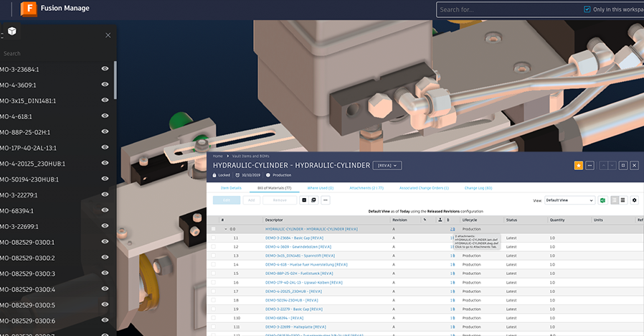The width and height of the screenshot is (644, 336).
Task: Check the 'Only in this workspace' checkbox
Action: coord(587,9)
